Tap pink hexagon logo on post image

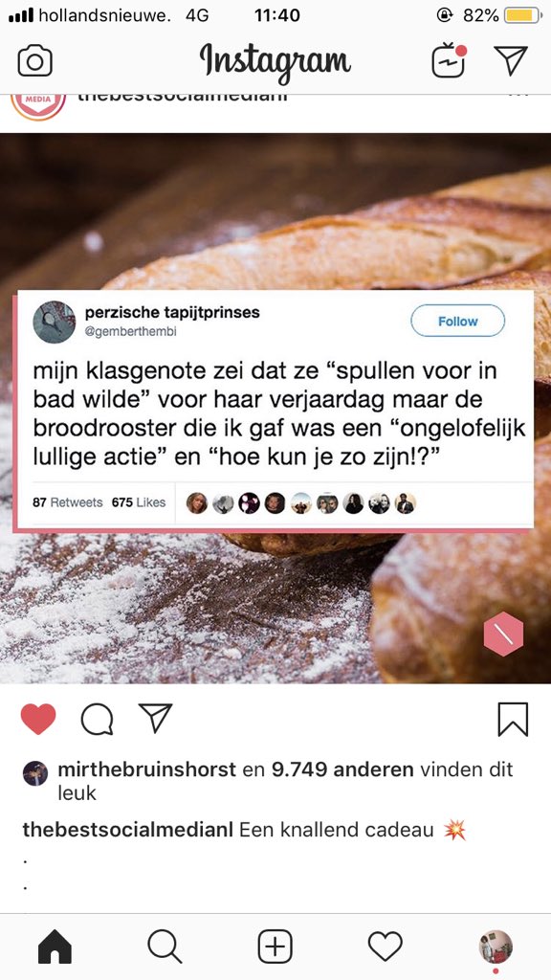[503, 634]
